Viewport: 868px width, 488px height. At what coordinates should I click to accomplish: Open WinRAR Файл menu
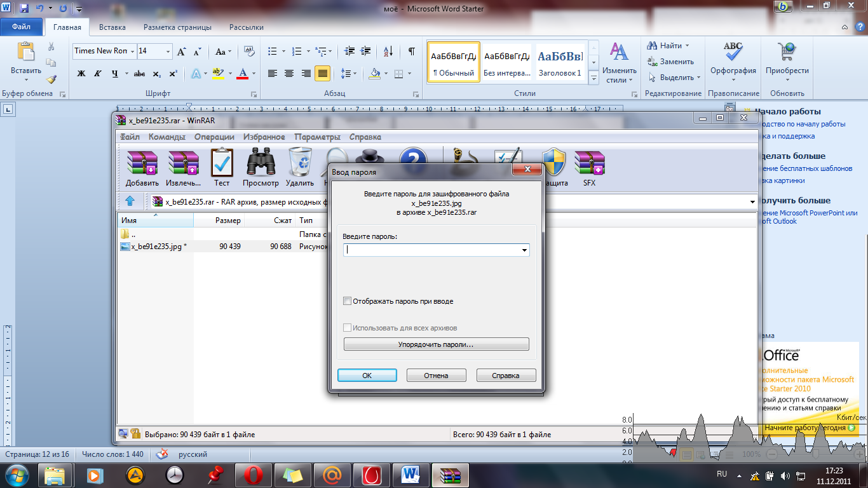[130, 137]
